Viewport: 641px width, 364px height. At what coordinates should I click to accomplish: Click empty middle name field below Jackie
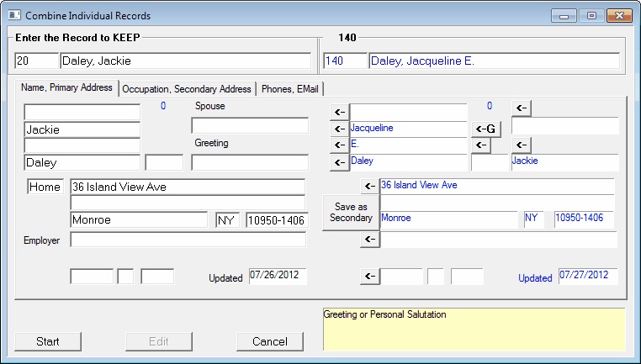82,145
